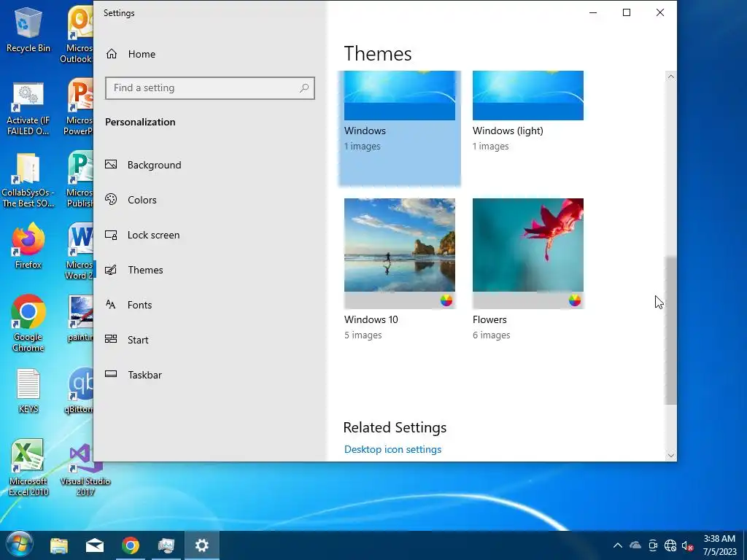Select the Google Chrome desktop shortcut
This screenshot has width=747, height=560.
[28, 324]
